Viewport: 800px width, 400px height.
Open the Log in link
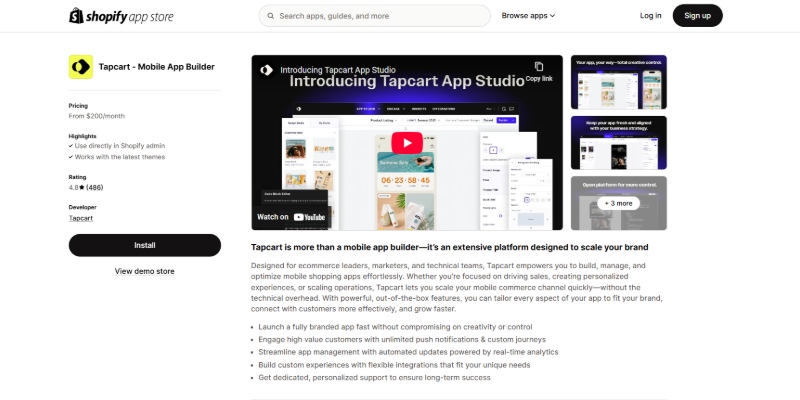651,16
